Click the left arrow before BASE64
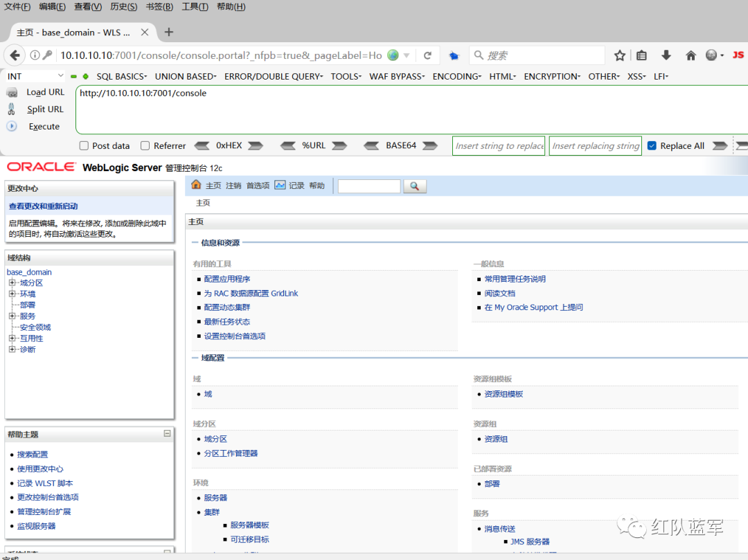Screen dimensions: 748x560 click(371, 145)
